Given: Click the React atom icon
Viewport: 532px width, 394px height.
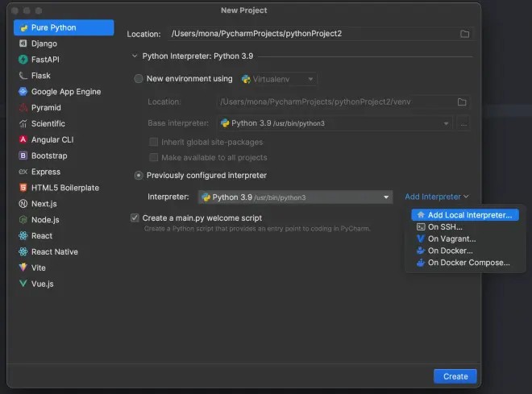Looking at the screenshot, I should point(23,235).
